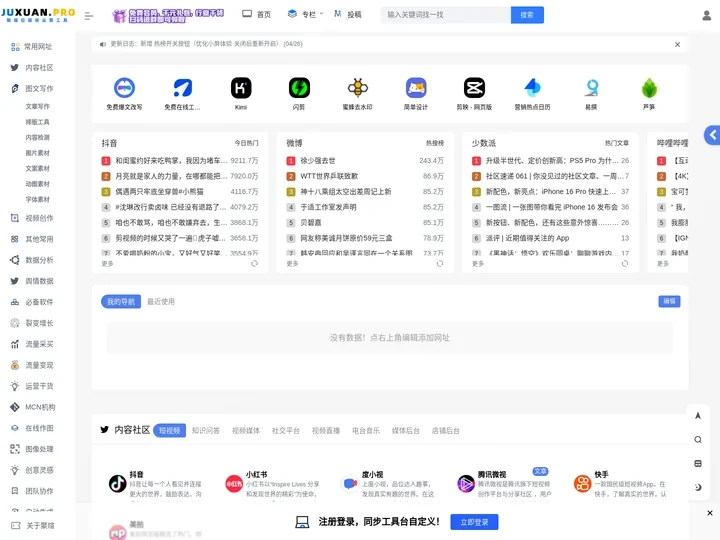Toggle dark mode moon icon
The height and width of the screenshot is (540, 720).
tap(698, 487)
